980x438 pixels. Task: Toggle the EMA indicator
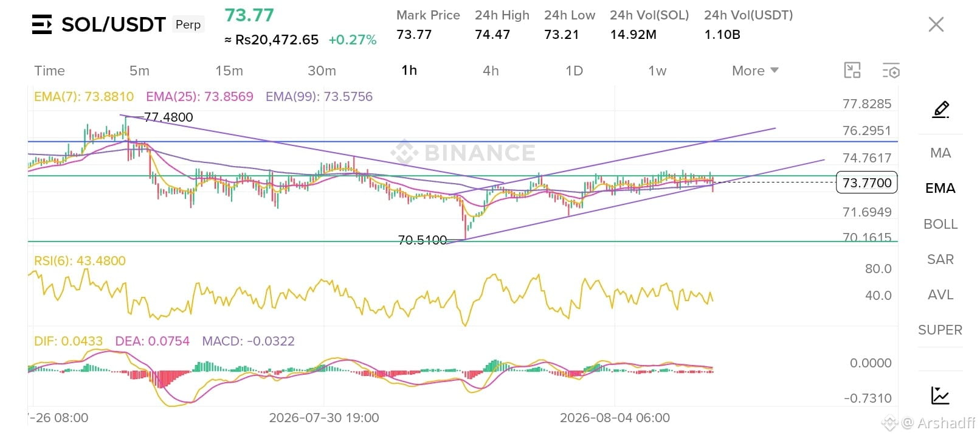pyautogui.click(x=940, y=188)
